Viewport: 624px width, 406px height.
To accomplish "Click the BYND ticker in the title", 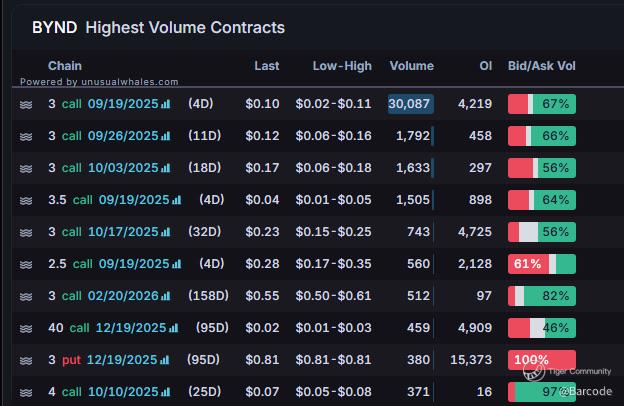I will [54, 28].
